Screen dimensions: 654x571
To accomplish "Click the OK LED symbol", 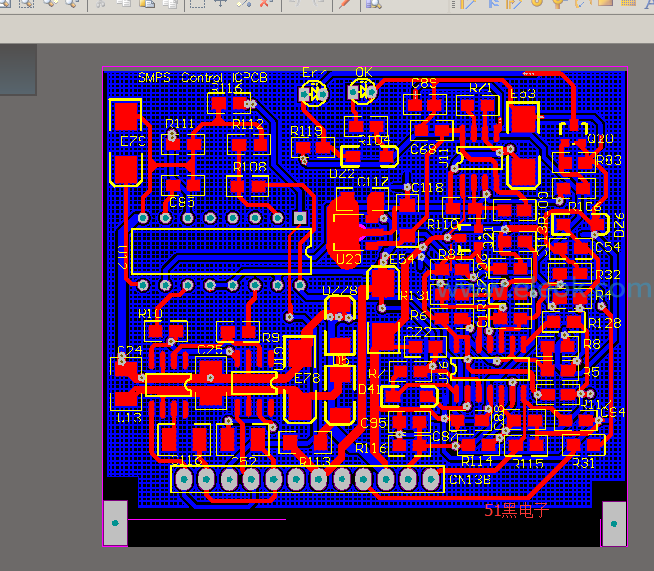I will pyautogui.click(x=362, y=92).
